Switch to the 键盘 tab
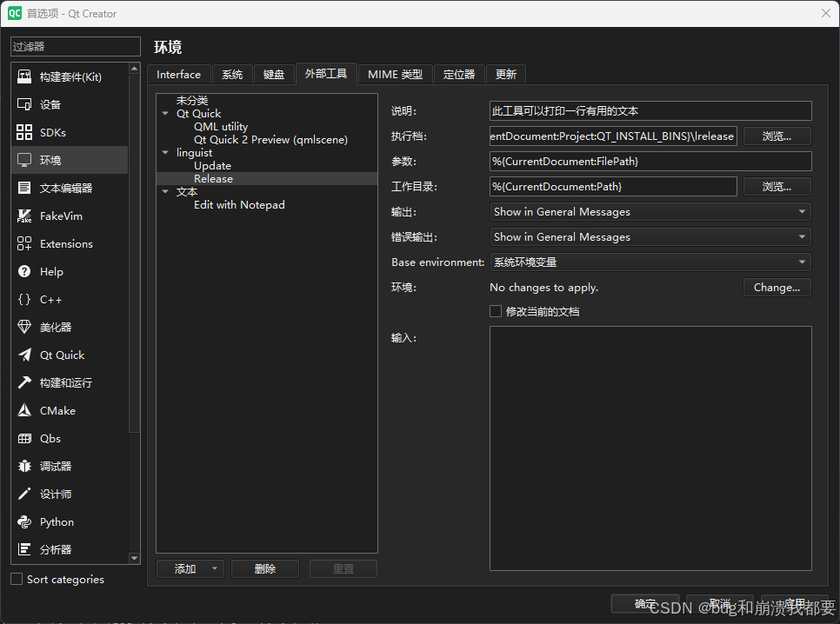 click(x=274, y=75)
